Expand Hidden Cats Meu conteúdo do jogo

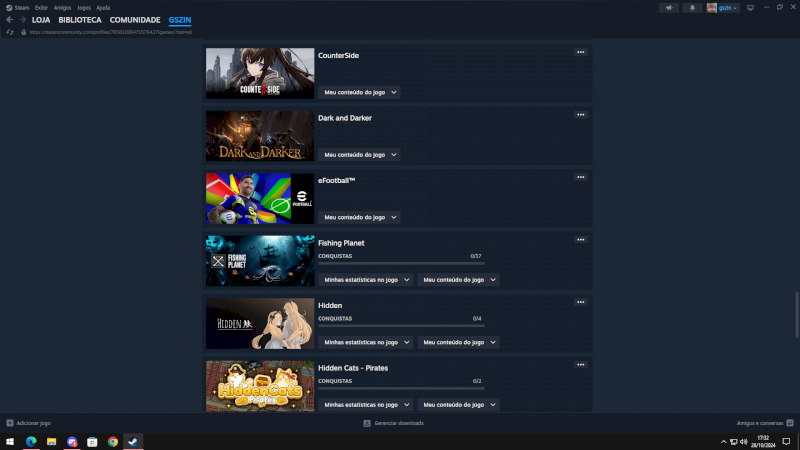[458, 405]
